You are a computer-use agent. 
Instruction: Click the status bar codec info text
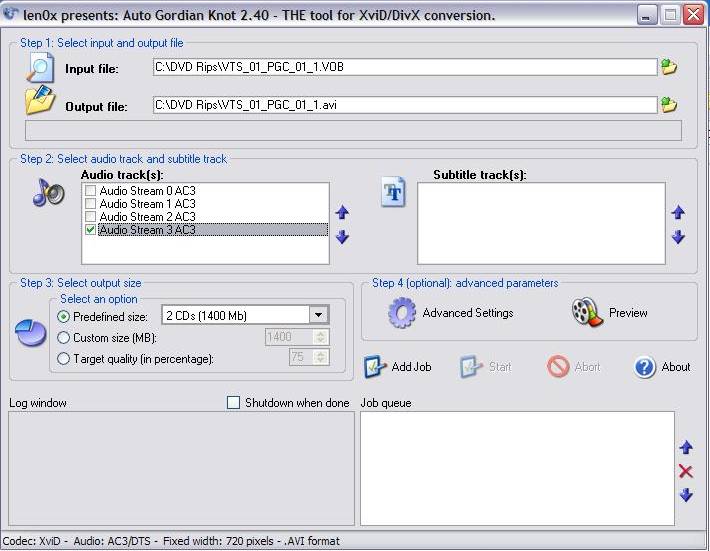(x=171, y=541)
